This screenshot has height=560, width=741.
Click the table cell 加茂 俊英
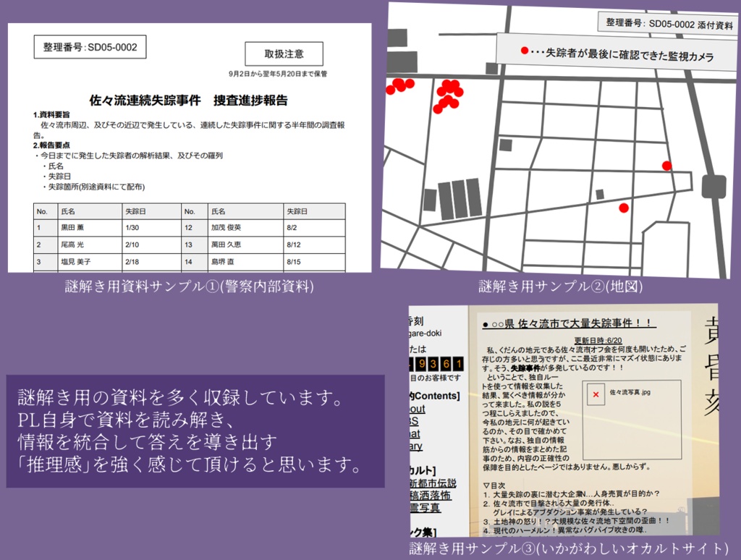point(245,227)
